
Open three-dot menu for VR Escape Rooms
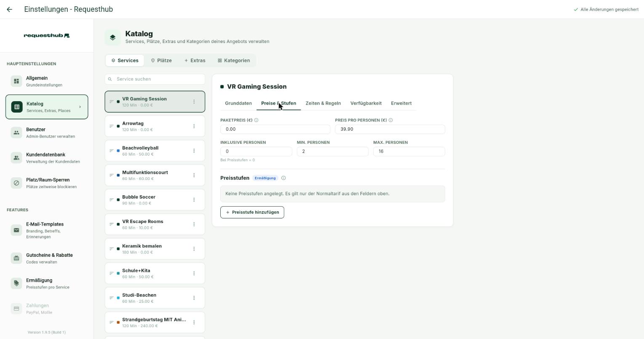pyautogui.click(x=194, y=224)
